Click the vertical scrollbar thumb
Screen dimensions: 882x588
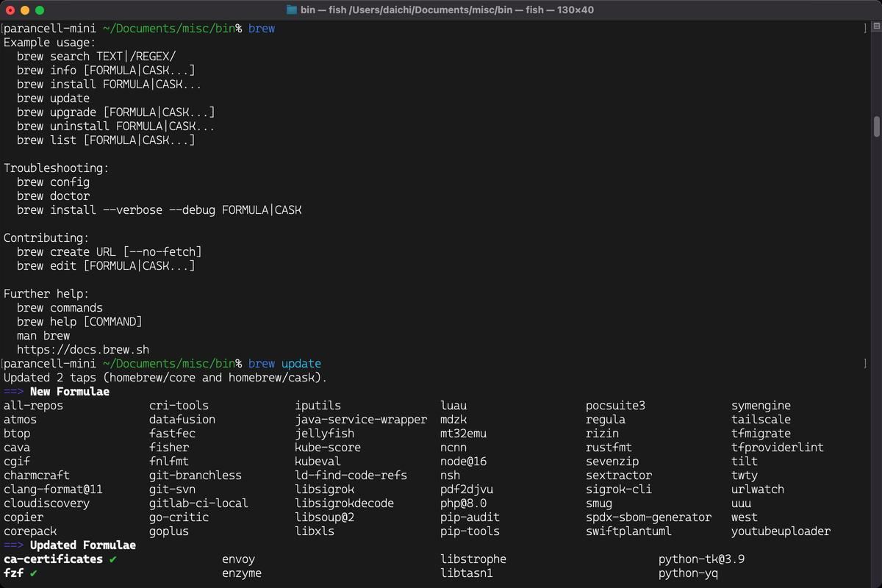pos(876,126)
